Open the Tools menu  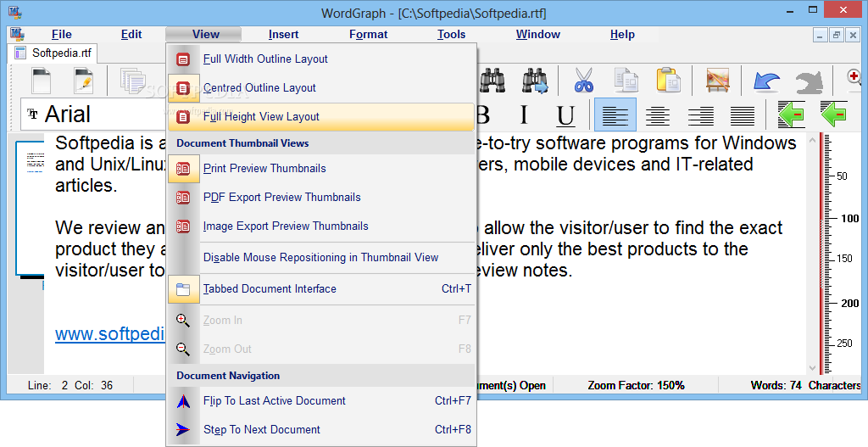click(451, 34)
